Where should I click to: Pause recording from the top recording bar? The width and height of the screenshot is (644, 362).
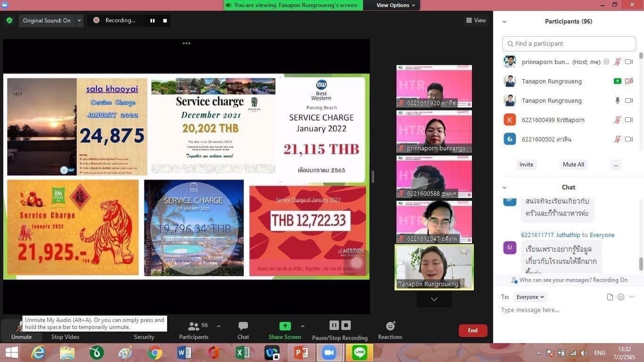[152, 20]
